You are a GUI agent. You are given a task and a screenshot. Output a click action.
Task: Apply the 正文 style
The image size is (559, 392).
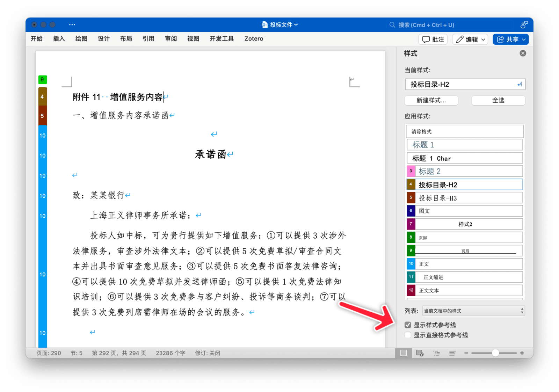click(469, 264)
